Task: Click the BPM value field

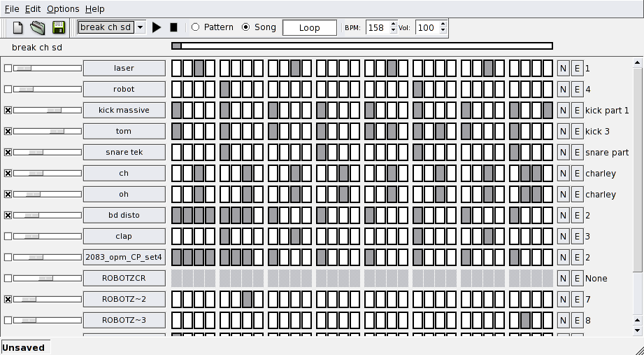Action: (x=377, y=27)
